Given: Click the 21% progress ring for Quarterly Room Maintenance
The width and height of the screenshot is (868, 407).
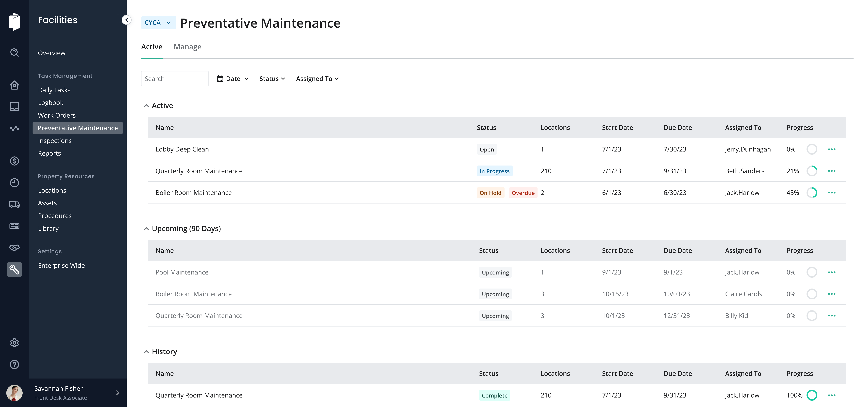Looking at the screenshot, I should (812, 171).
